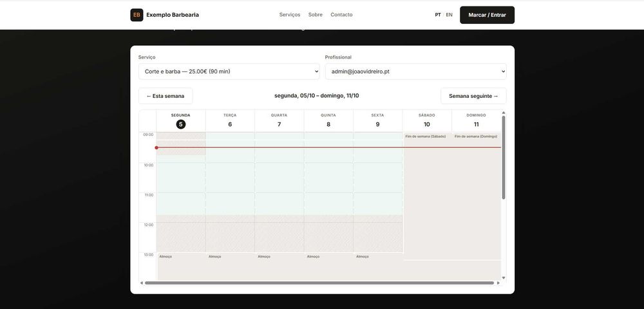
Task: Advance with Semana seguinte button
Action: pos(473,96)
